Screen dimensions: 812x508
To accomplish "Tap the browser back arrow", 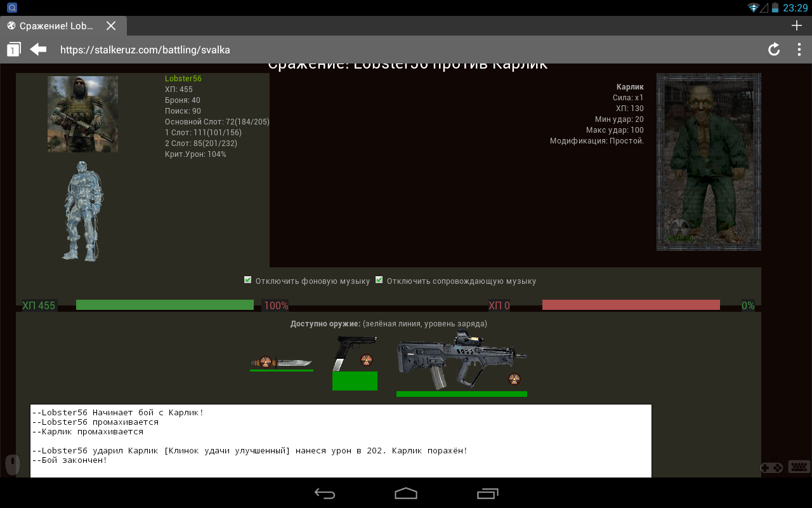I will [39, 50].
